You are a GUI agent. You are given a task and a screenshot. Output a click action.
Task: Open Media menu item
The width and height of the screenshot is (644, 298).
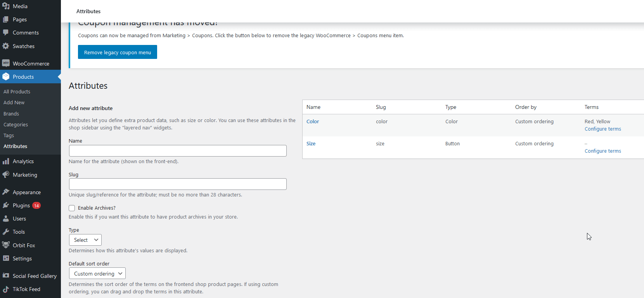point(20,6)
